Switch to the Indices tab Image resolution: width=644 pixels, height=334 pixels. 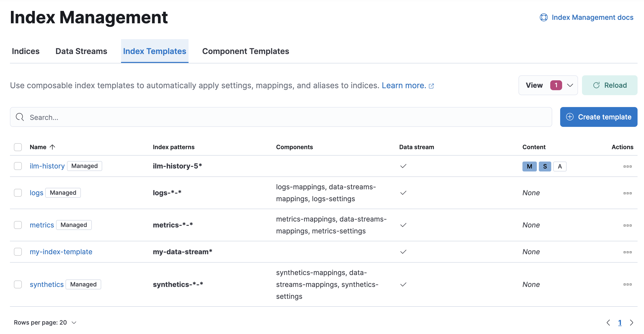[26, 51]
